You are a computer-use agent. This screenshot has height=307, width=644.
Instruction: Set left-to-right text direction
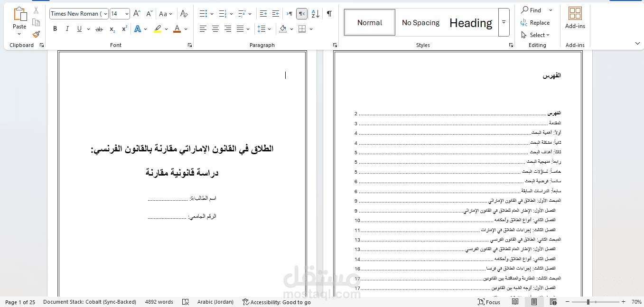(289, 14)
